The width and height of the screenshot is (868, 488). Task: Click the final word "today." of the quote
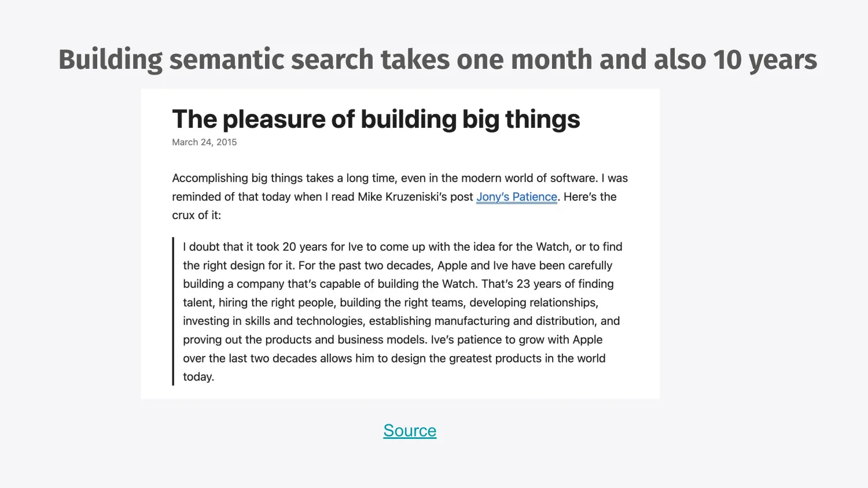pyautogui.click(x=198, y=377)
